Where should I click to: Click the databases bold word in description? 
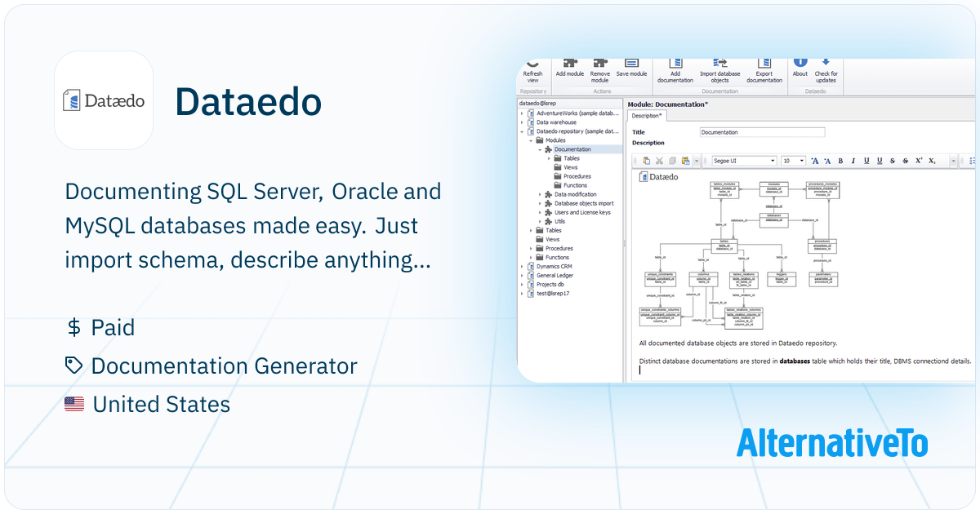click(795, 361)
